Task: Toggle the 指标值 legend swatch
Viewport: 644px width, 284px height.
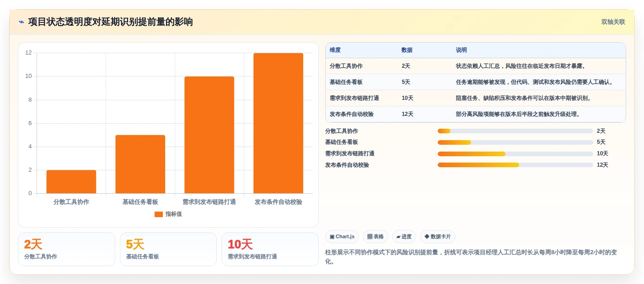Action: (x=159, y=214)
